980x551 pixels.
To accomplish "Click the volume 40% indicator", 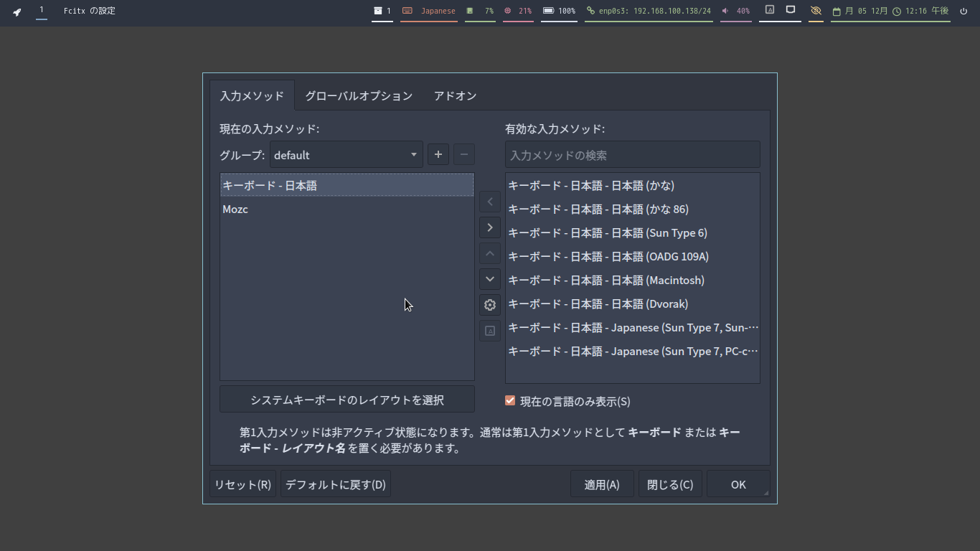I will click(736, 11).
